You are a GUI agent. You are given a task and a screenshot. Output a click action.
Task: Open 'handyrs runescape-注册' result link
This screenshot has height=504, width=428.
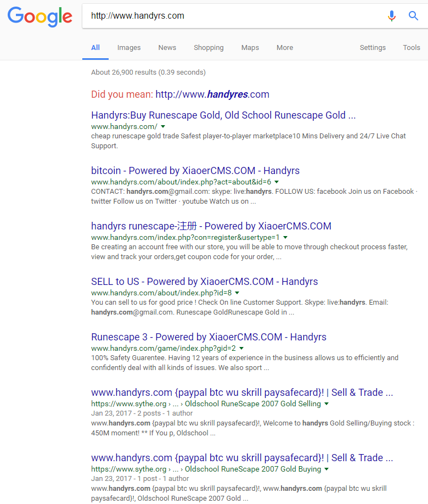coord(211,226)
